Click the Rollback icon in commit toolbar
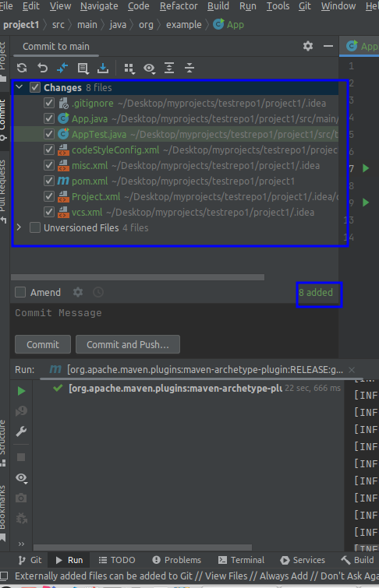 (x=42, y=68)
